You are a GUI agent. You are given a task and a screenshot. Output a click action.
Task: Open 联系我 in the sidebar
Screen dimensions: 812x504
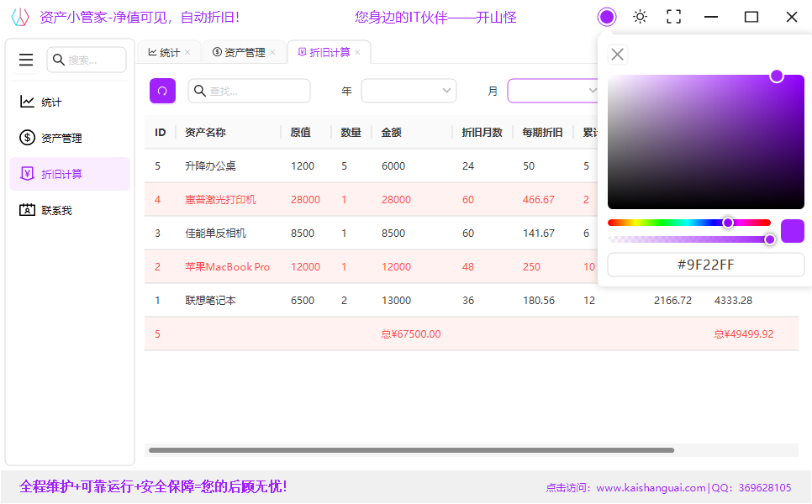click(x=70, y=210)
